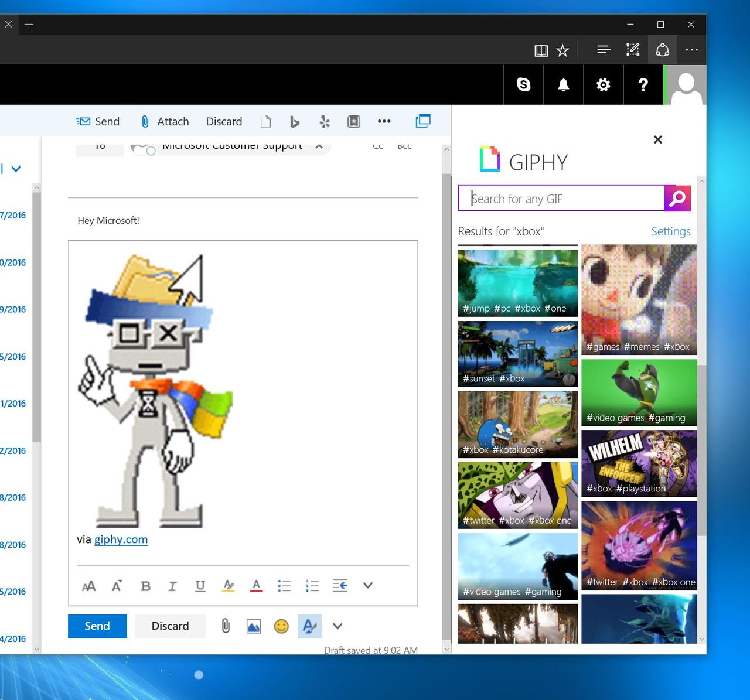The image size is (750, 700).
Task: Select the #jump #pc #xbox #one GIF
Action: click(518, 283)
